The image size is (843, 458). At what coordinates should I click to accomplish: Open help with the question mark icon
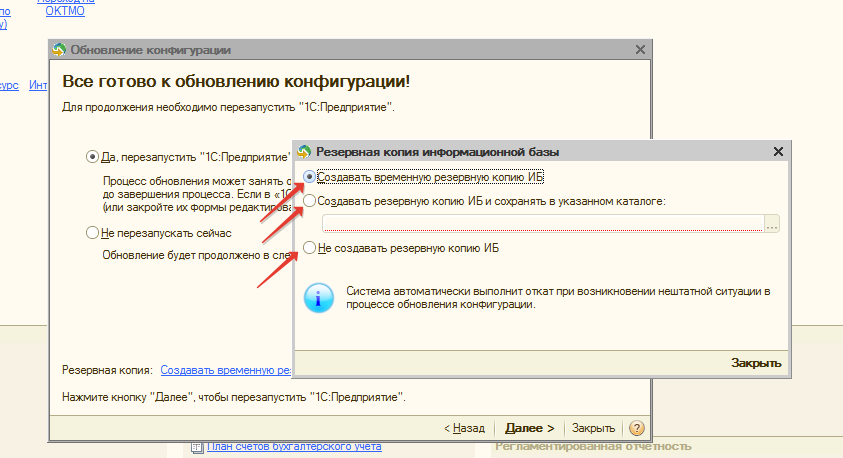[x=636, y=427]
